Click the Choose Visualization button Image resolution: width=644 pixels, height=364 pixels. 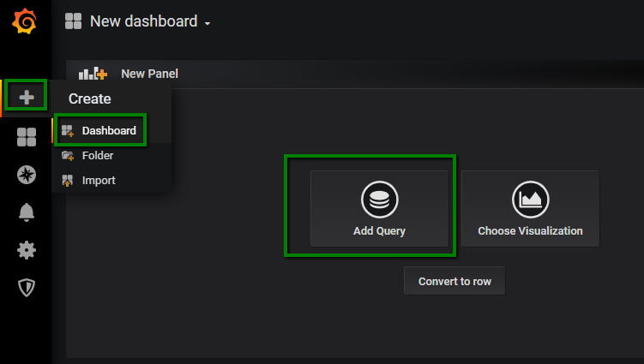pos(530,208)
